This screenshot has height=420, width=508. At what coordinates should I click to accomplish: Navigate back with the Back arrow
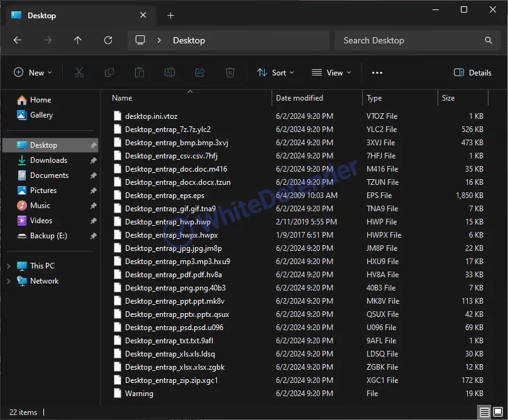pos(18,40)
